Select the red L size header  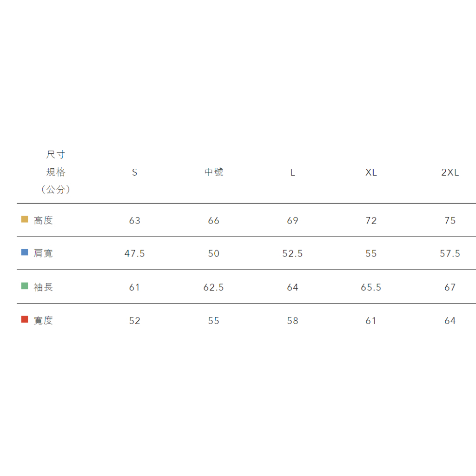point(292,172)
